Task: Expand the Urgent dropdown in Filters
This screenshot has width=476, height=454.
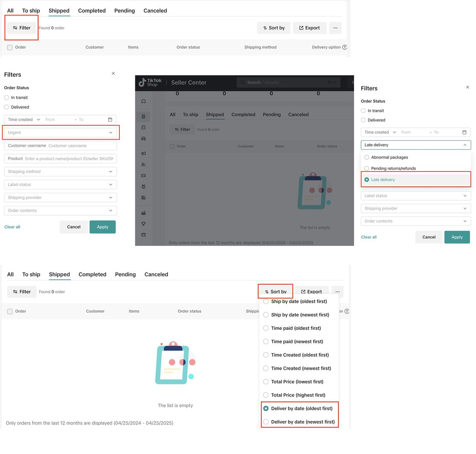Action: 61,132
